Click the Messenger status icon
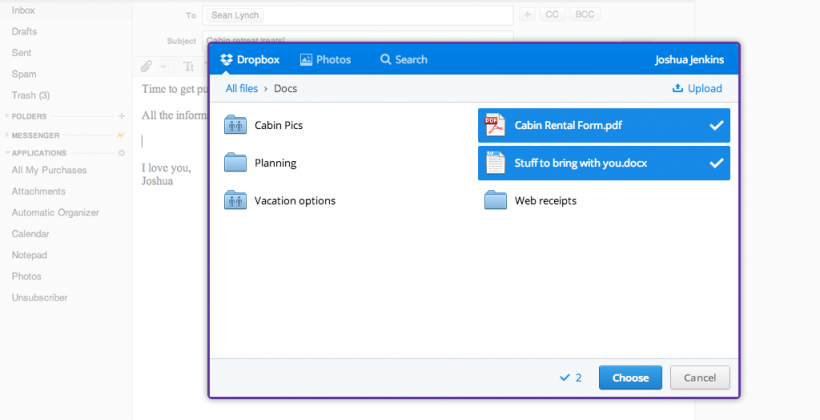Image resolution: width=820 pixels, height=420 pixels. 121,135
